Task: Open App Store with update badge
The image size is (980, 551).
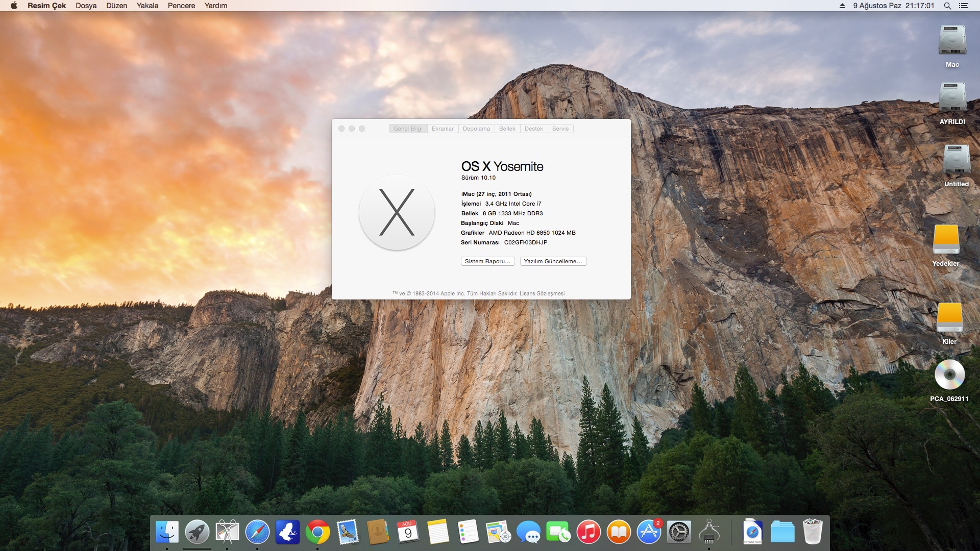Action: (649, 532)
